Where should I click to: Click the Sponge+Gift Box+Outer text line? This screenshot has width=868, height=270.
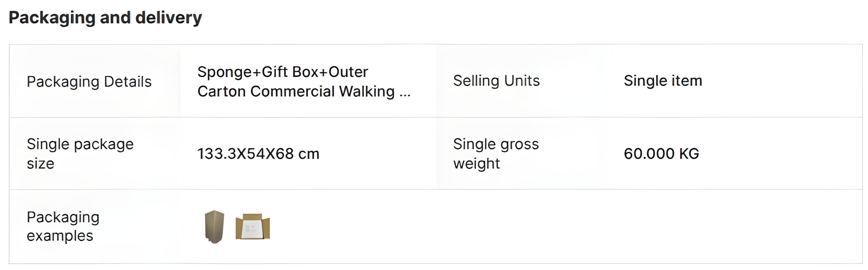coord(283,72)
